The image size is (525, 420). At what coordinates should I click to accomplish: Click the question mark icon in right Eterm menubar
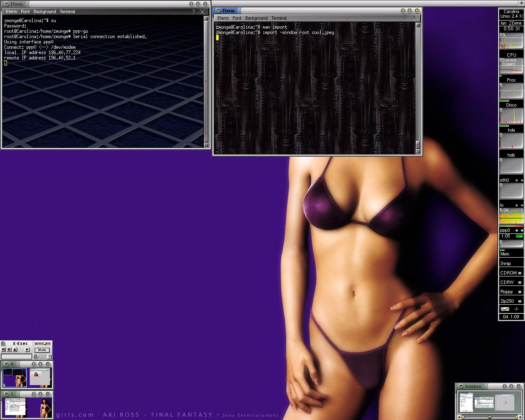pos(405,18)
